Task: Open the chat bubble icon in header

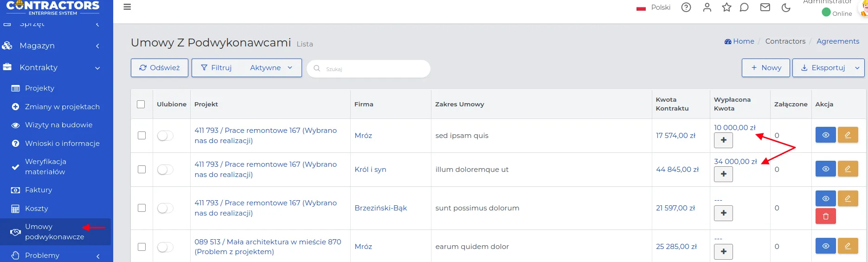Action: [x=744, y=7]
